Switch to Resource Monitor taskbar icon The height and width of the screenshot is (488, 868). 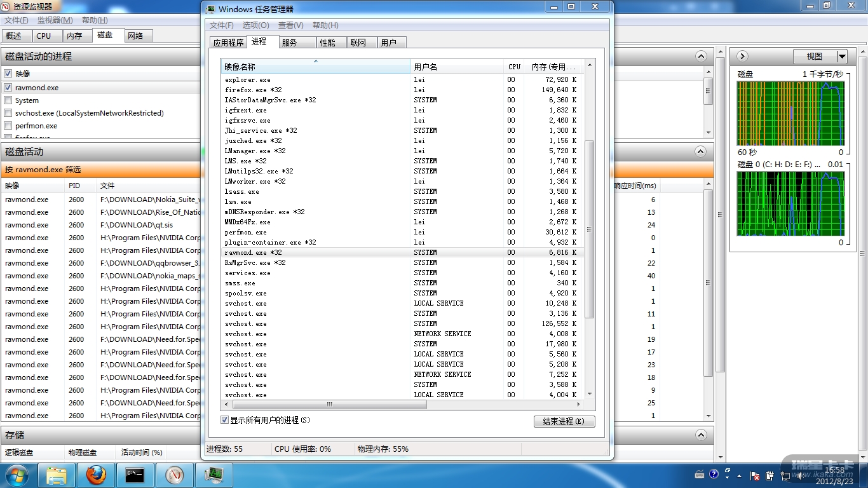[x=175, y=475]
